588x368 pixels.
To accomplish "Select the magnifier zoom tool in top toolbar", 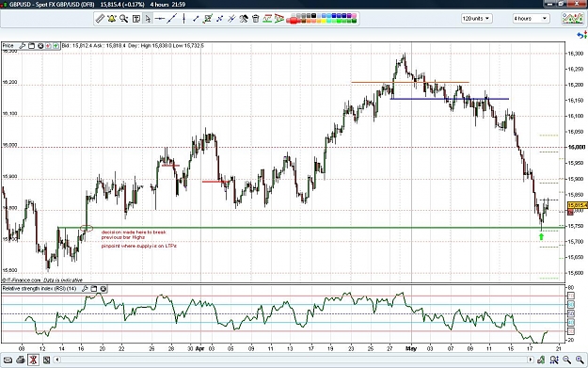I will pyautogui.click(x=124, y=19).
